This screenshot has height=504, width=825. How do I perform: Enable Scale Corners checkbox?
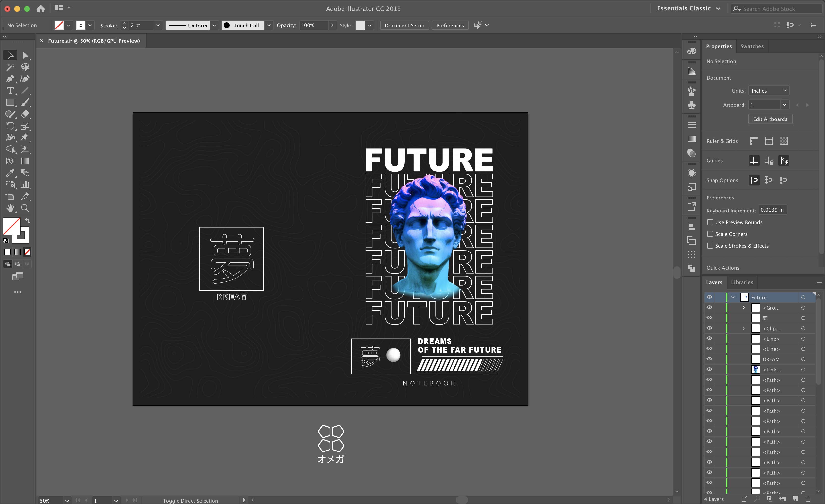click(x=710, y=234)
